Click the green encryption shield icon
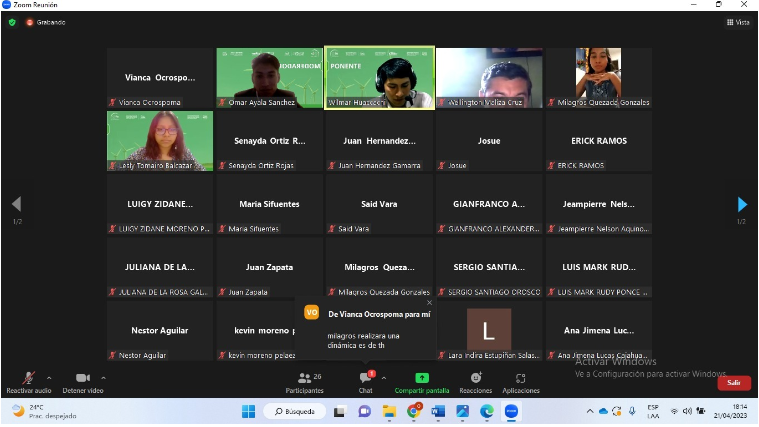This screenshot has height=427, width=759. pyautogui.click(x=12, y=22)
